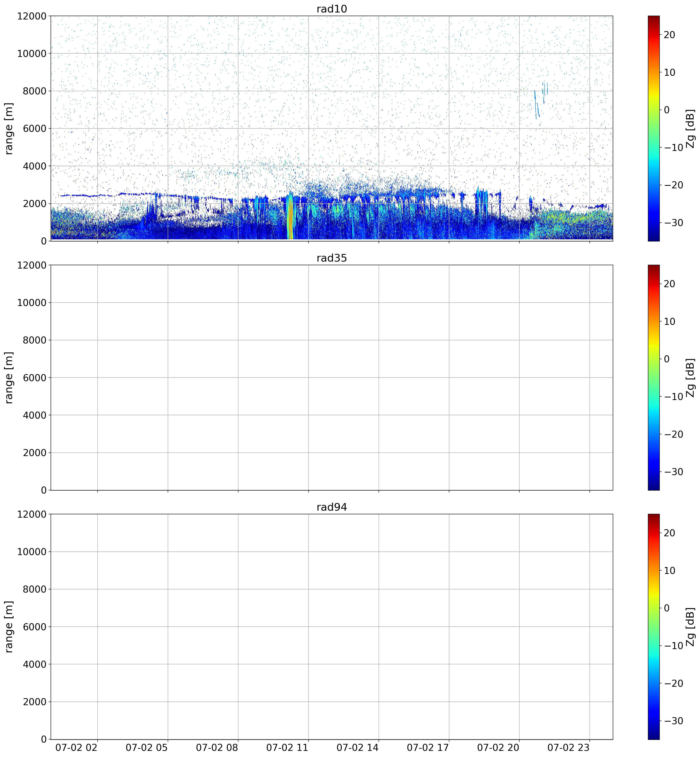Click the x-axis label 07-02 08
Viewport: 700px width, 757px height.
(x=217, y=748)
